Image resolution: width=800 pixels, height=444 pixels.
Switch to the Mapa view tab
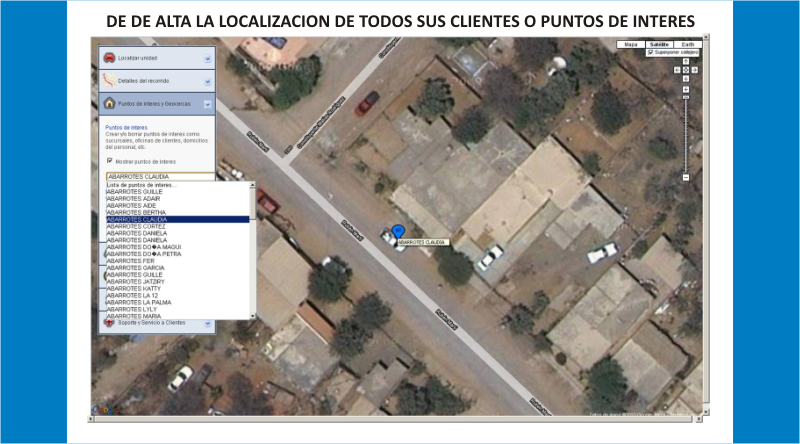click(630, 45)
